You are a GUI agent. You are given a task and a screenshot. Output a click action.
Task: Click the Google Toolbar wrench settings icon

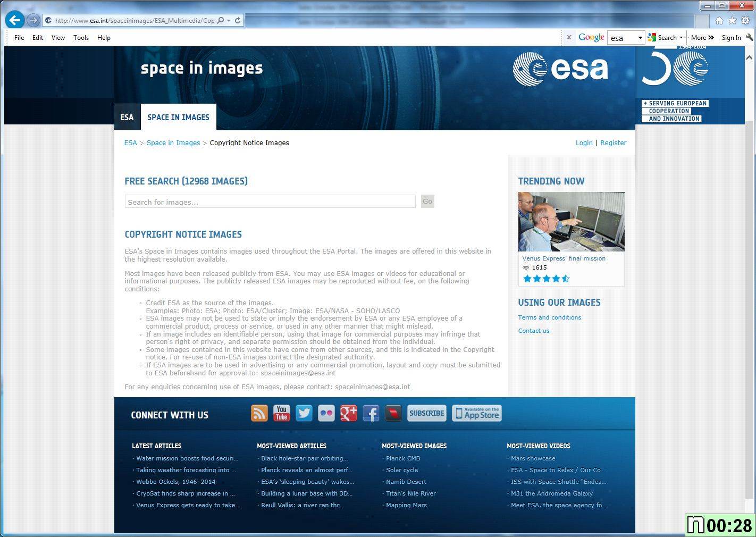(750, 37)
